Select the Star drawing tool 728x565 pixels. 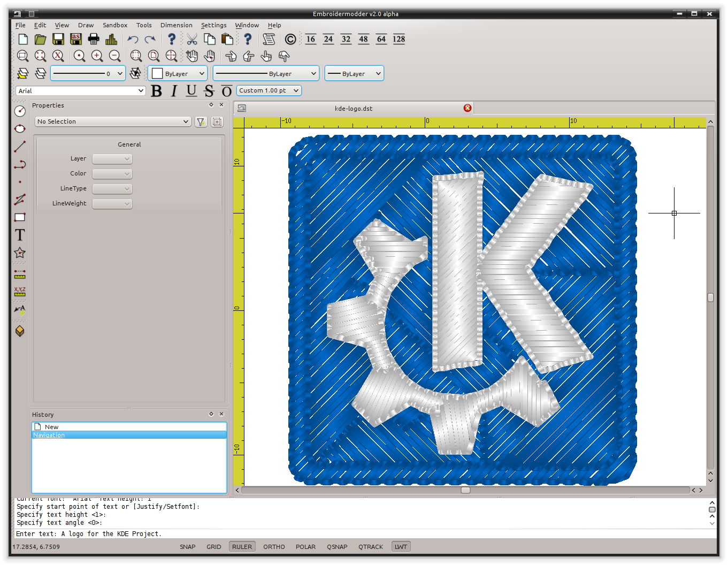click(x=20, y=253)
